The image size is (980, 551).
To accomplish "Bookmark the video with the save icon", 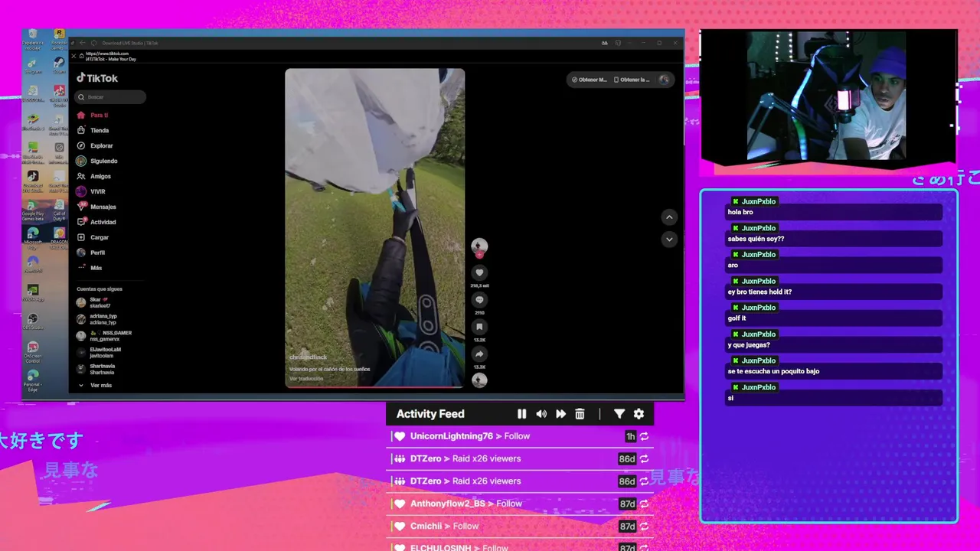I will [479, 327].
